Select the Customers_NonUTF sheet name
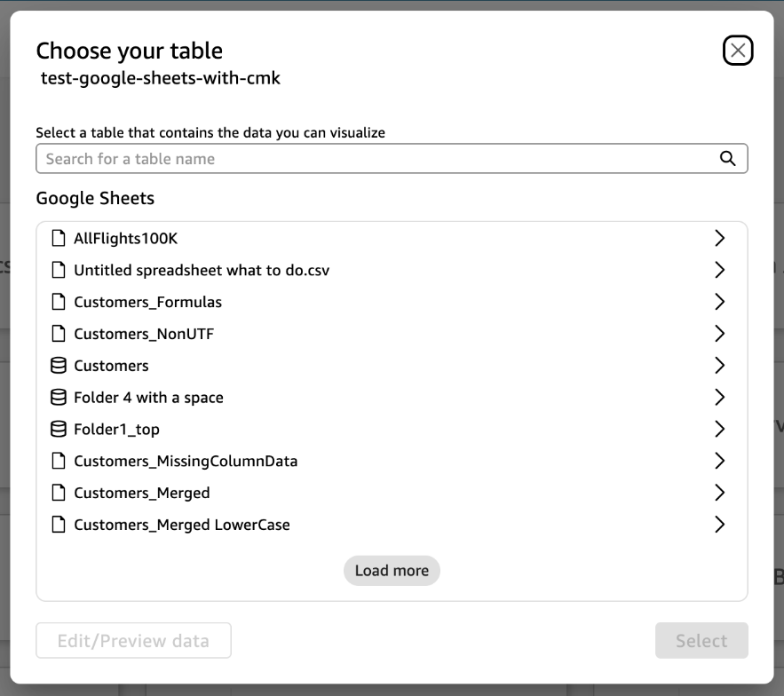The width and height of the screenshot is (784, 696). [x=144, y=334]
